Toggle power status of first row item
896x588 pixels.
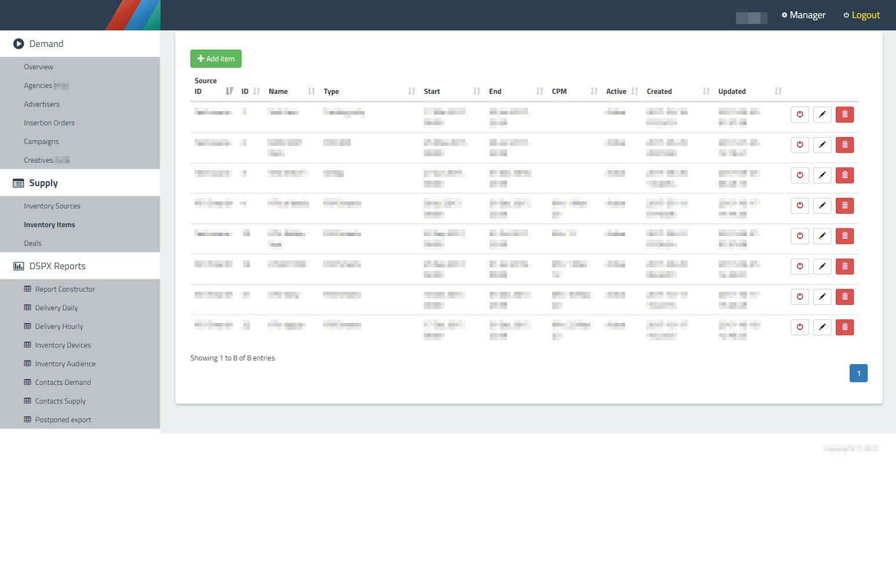tap(799, 115)
